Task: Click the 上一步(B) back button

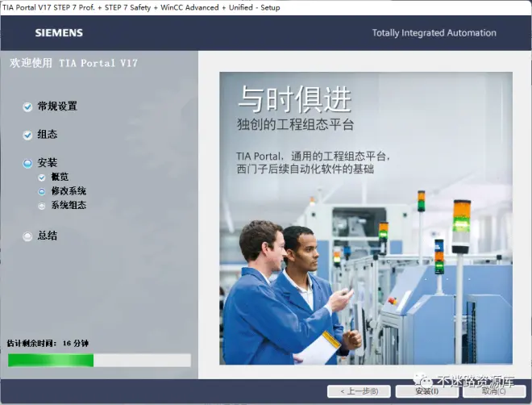Action: click(x=359, y=391)
